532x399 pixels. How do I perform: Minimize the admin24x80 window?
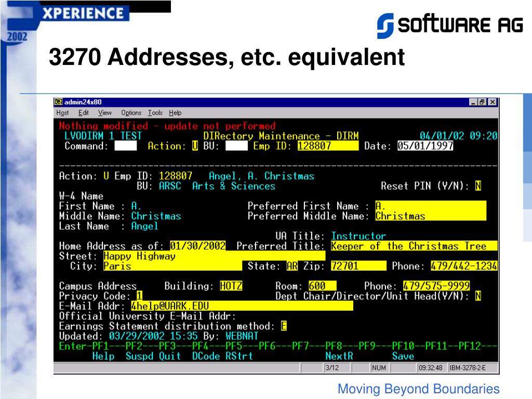point(473,102)
